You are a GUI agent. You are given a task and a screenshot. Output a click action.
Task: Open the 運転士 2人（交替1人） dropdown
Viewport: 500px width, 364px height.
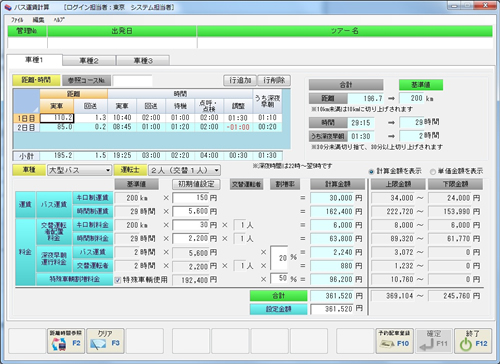pyautogui.click(x=184, y=170)
